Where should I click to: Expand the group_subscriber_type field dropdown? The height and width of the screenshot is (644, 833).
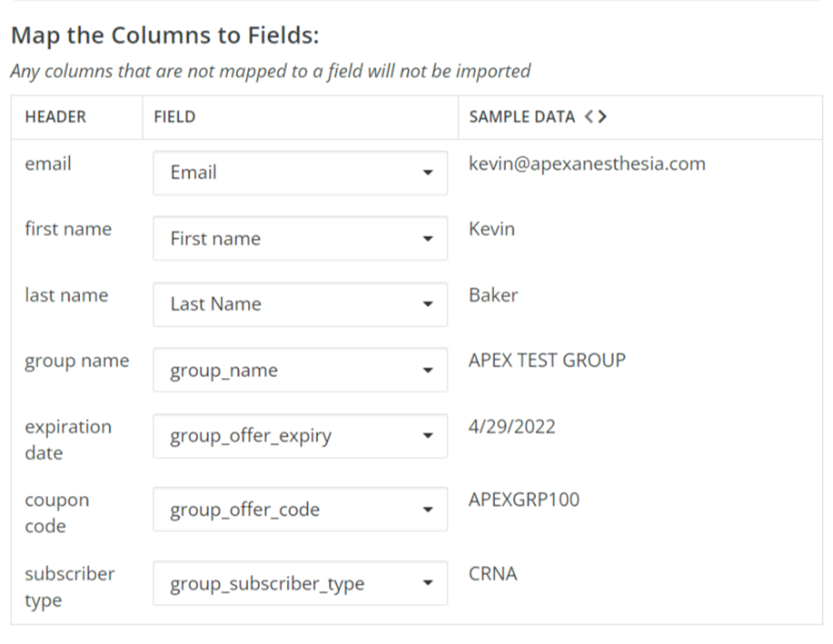point(300,583)
